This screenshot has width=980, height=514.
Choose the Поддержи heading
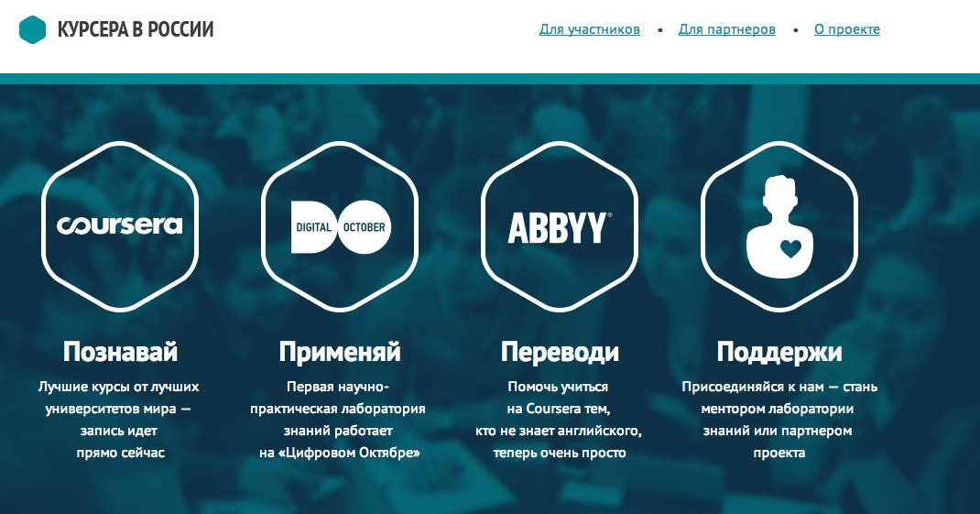[779, 352]
